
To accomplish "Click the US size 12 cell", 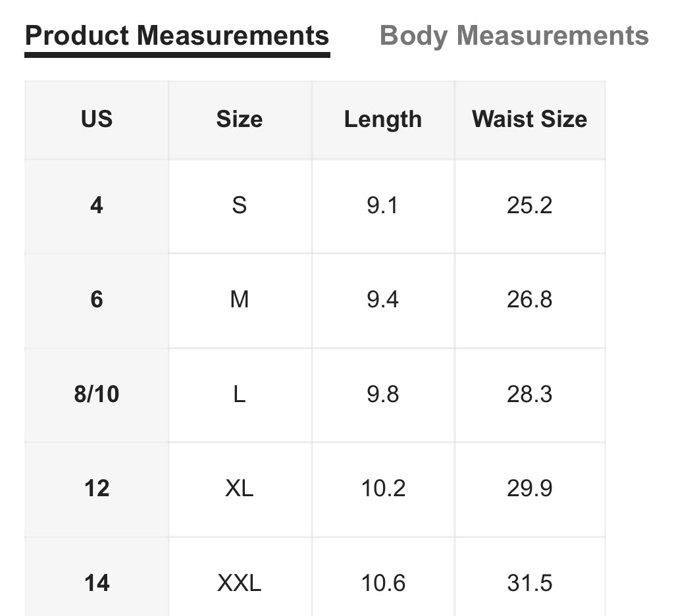I will click(97, 488).
